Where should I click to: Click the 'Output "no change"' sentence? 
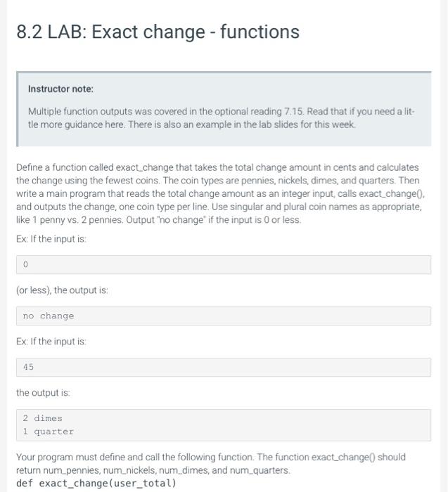click(x=214, y=220)
